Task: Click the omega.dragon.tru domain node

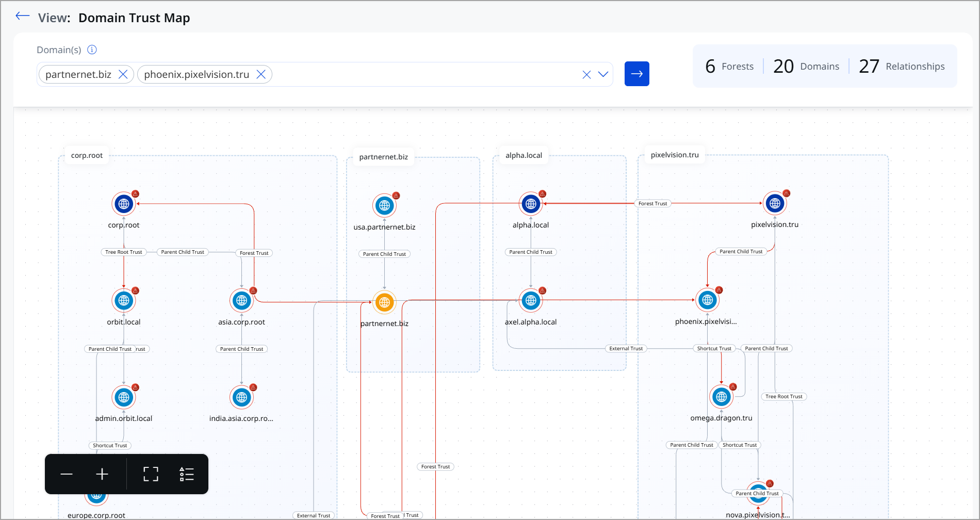Action: pos(721,397)
